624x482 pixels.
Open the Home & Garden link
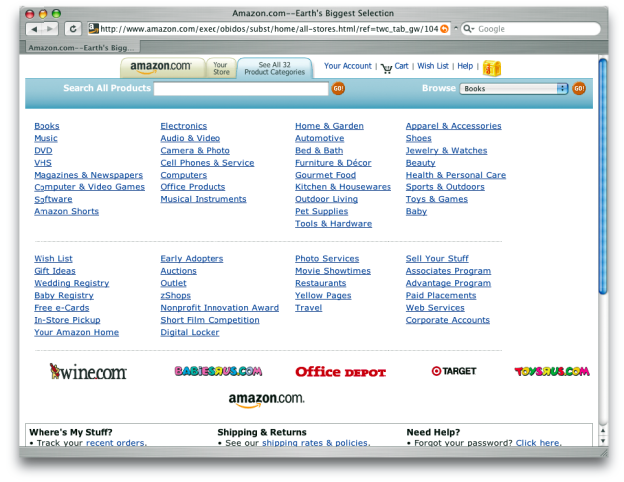[329, 126]
